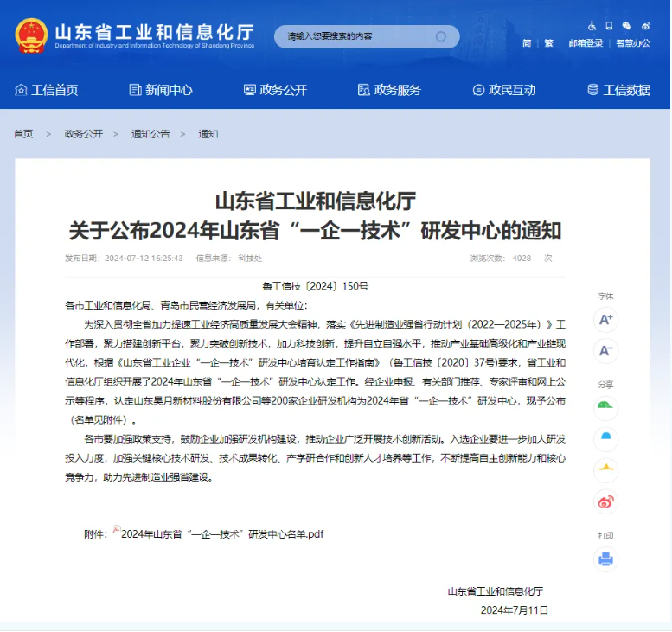Screen dimensions: 672x632
Task: Click the document number 鲁工信技〔2024〕150号
Action: pyautogui.click(x=315, y=286)
